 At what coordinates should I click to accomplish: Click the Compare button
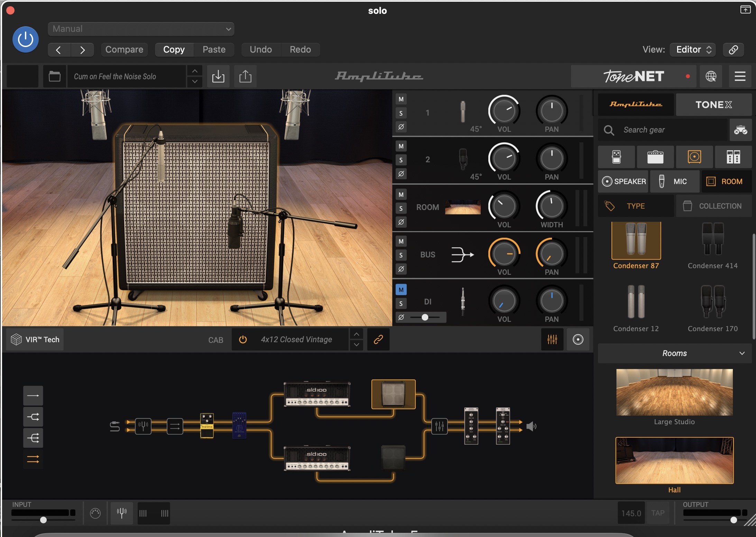124,49
